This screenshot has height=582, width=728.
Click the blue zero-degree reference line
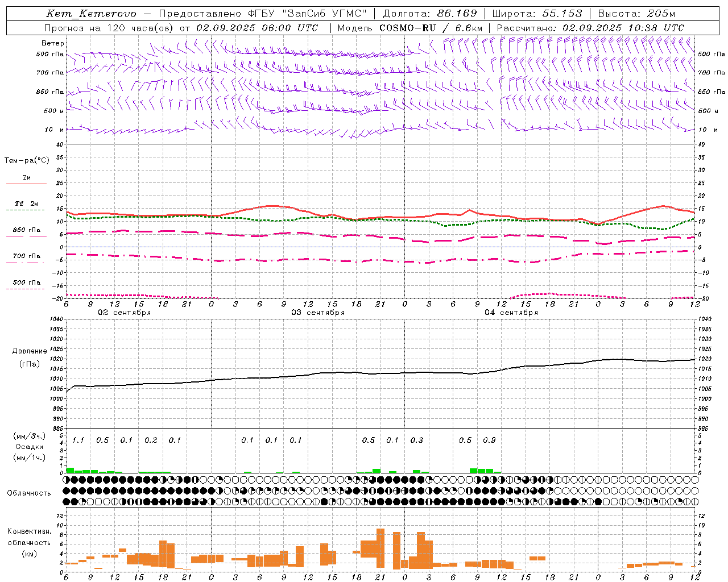pyautogui.click(x=381, y=247)
